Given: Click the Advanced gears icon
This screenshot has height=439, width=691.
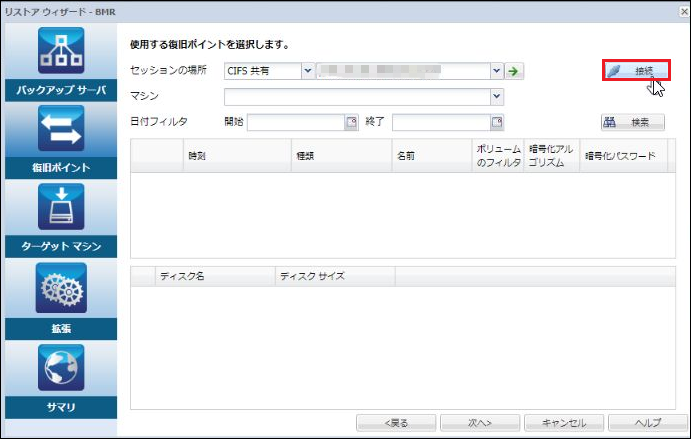Looking at the screenshot, I should pyautogui.click(x=61, y=288).
